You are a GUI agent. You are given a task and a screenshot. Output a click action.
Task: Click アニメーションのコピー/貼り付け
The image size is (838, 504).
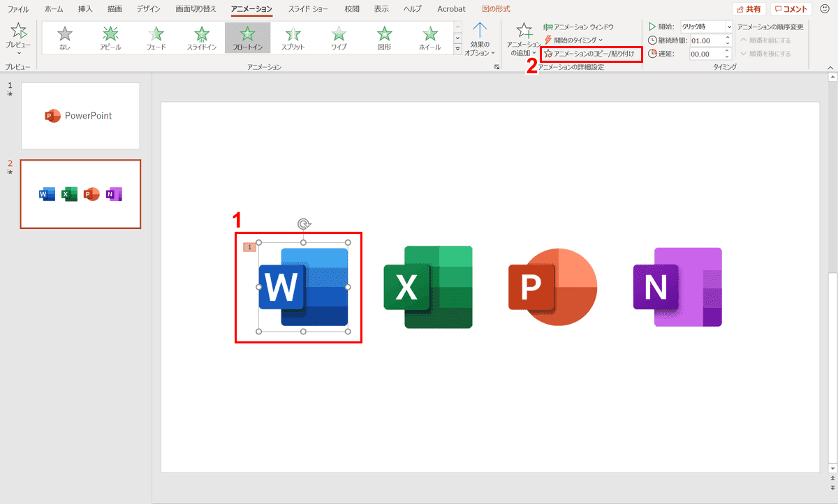click(590, 54)
